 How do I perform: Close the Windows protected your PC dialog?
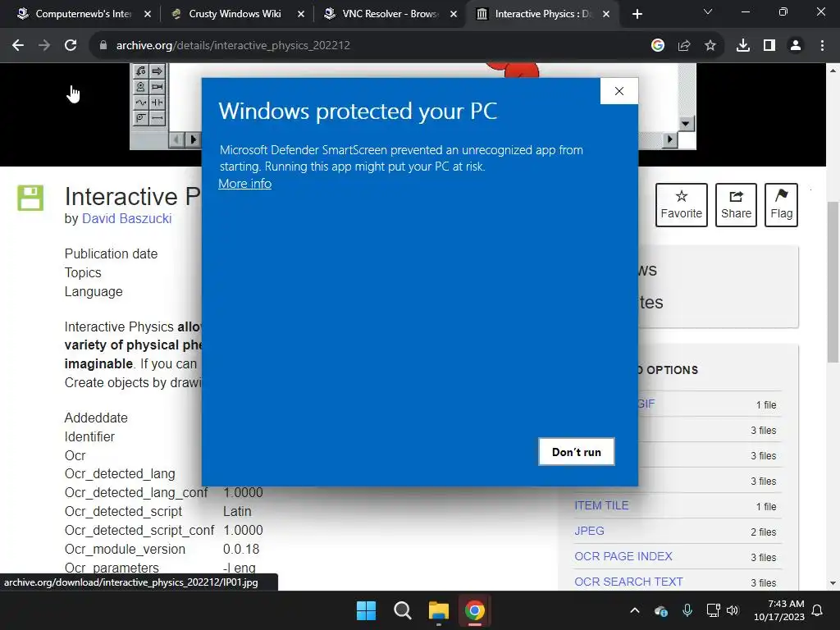point(619,91)
